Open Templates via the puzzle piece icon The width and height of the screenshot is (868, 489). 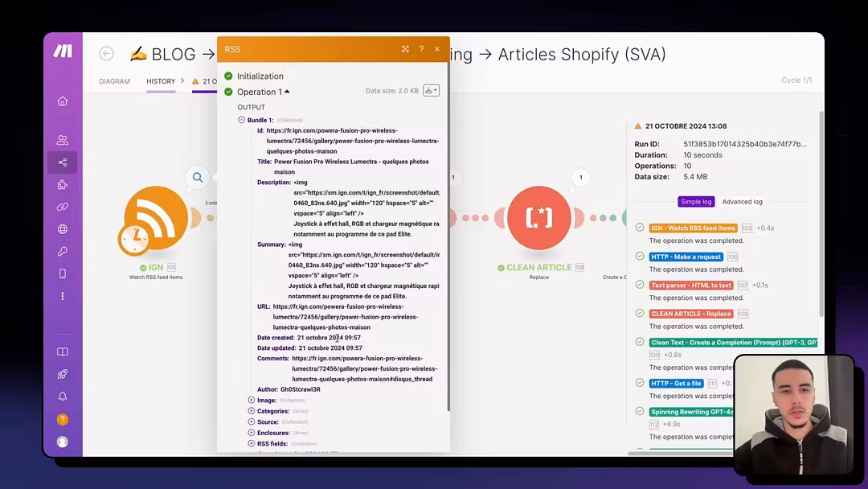pos(63,185)
